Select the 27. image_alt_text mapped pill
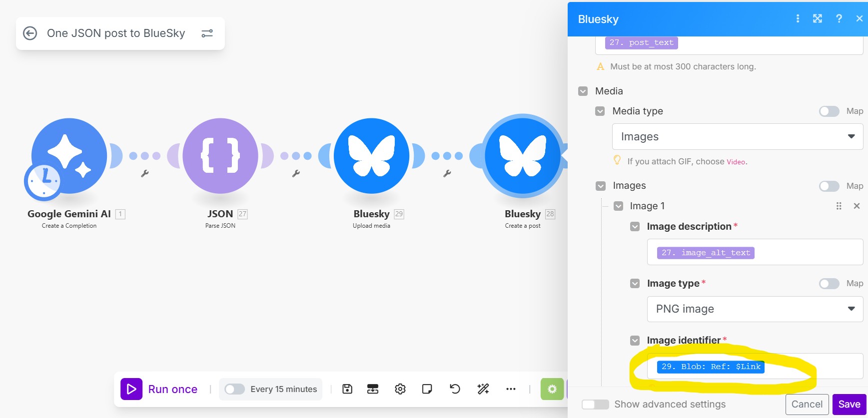This screenshot has height=418, width=868. click(x=706, y=253)
